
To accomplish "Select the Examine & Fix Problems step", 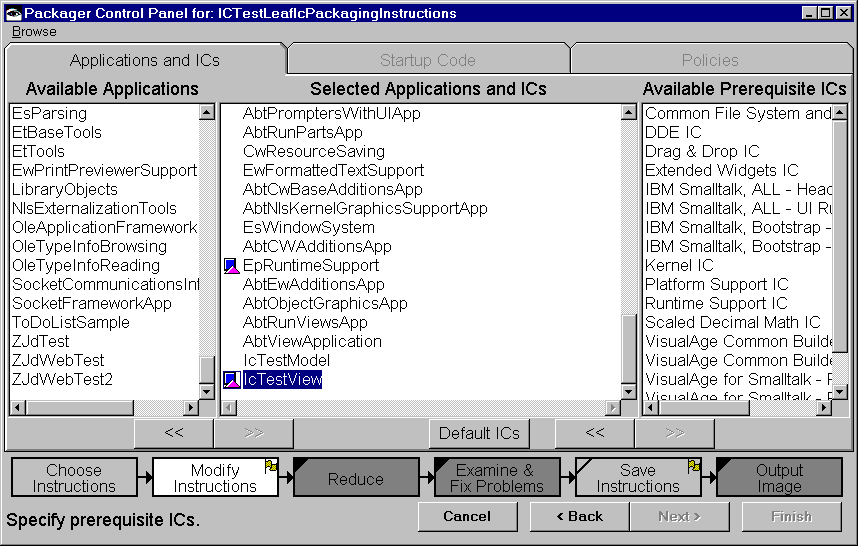I will click(x=496, y=478).
